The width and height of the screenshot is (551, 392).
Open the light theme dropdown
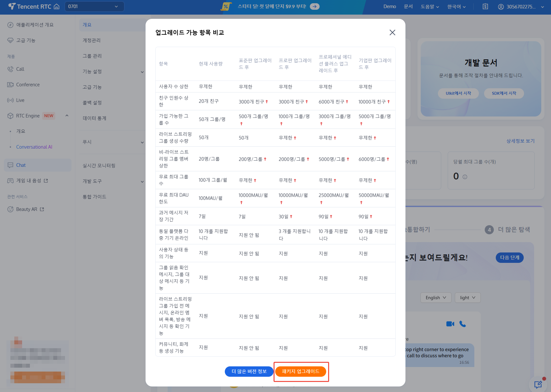click(468, 298)
